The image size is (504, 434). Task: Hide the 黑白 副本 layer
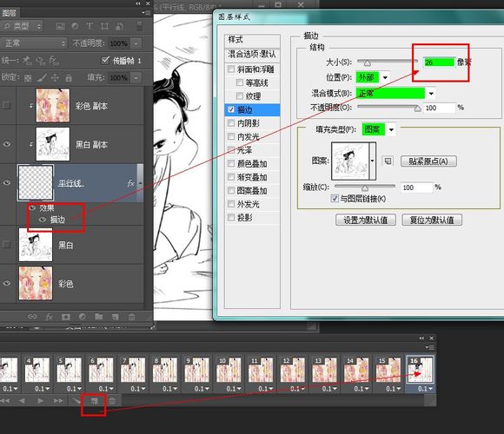(x=7, y=144)
